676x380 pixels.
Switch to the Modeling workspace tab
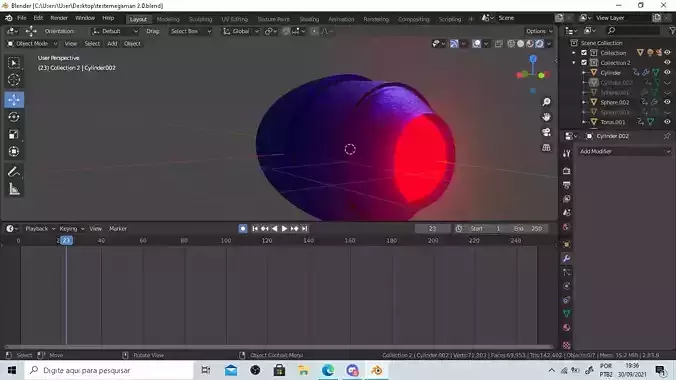[168, 19]
